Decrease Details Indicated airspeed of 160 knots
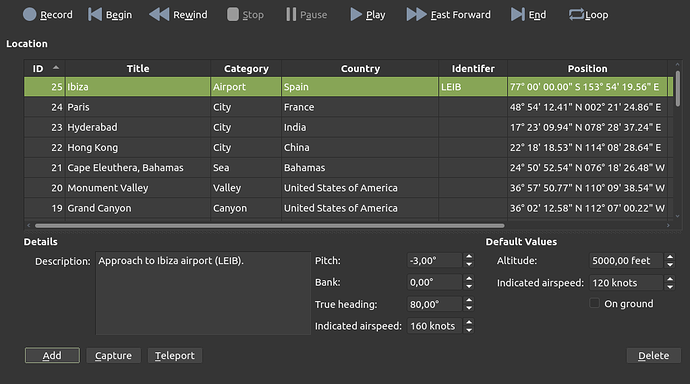690x384 pixels. click(469, 329)
